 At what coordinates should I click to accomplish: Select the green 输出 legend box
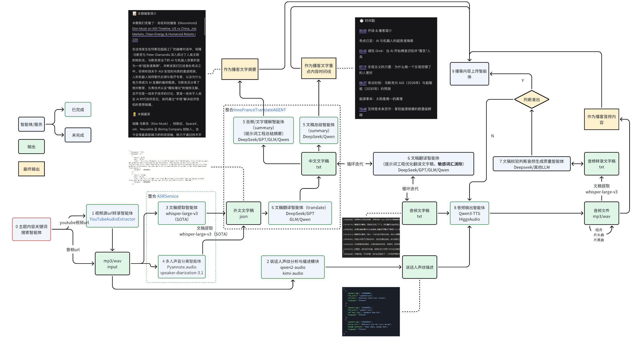[x=31, y=147]
